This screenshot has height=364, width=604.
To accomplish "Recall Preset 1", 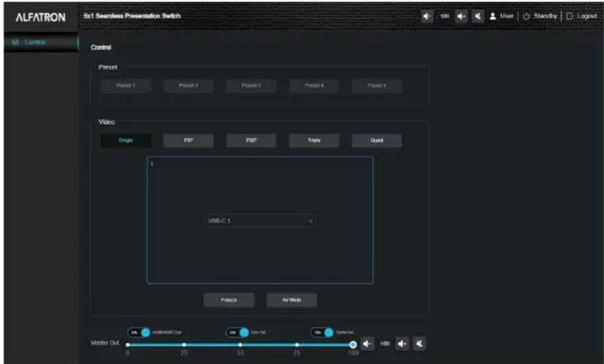I will 126,86.
